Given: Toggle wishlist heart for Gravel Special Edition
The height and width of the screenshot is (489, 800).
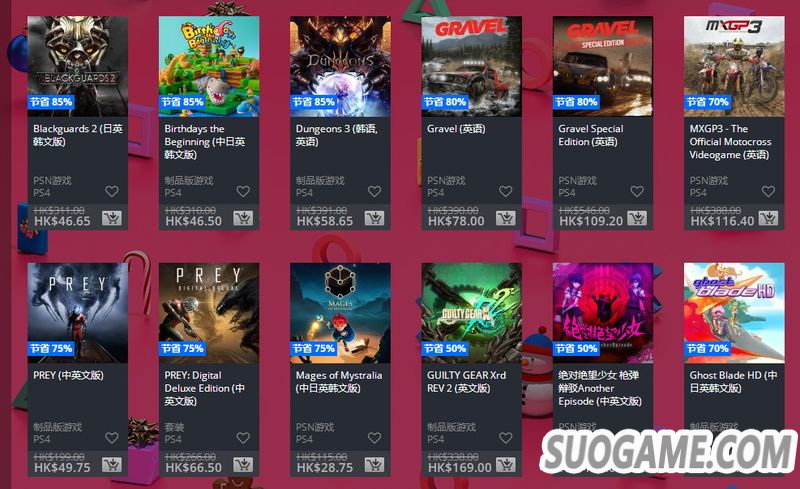Looking at the screenshot, I should (x=637, y=191).
